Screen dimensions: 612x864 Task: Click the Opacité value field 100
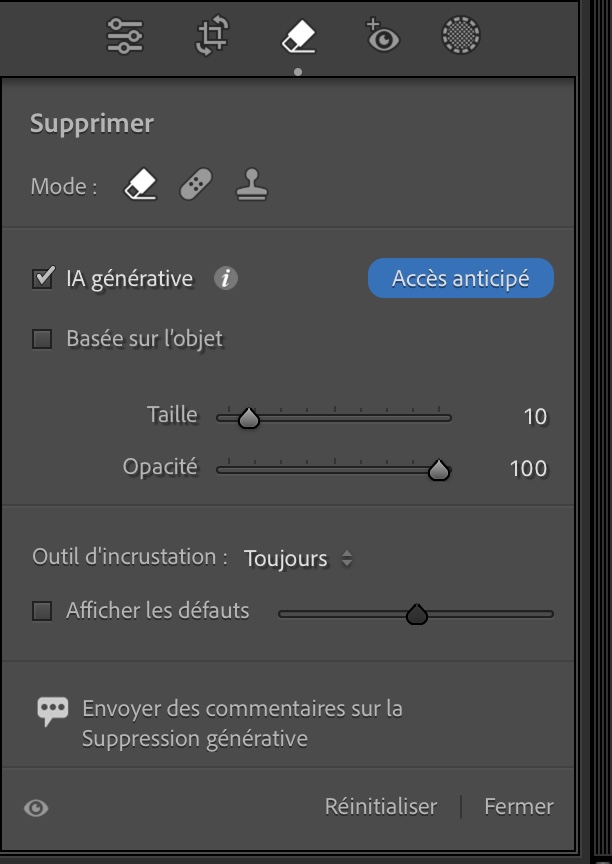pyautogui.click(x=527, y=468)
